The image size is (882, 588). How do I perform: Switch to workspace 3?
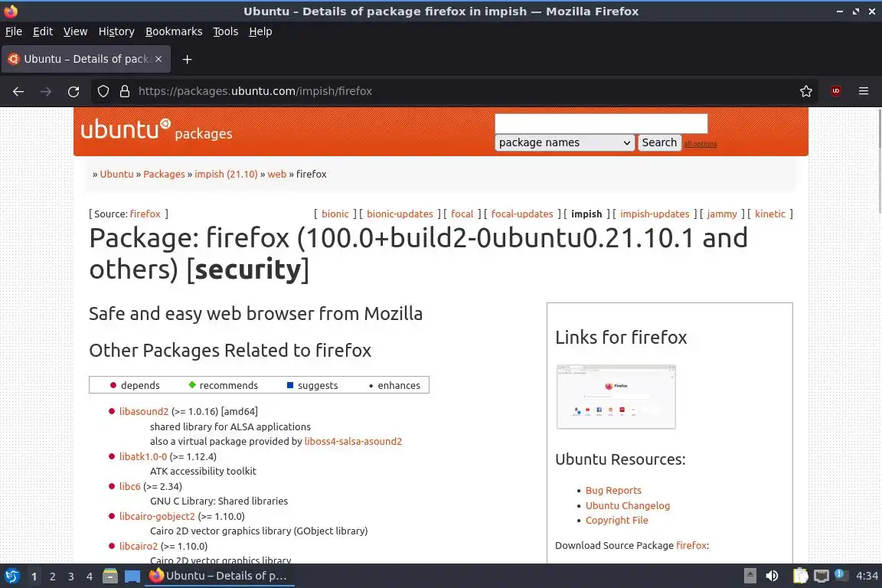[x=71, y=577]
